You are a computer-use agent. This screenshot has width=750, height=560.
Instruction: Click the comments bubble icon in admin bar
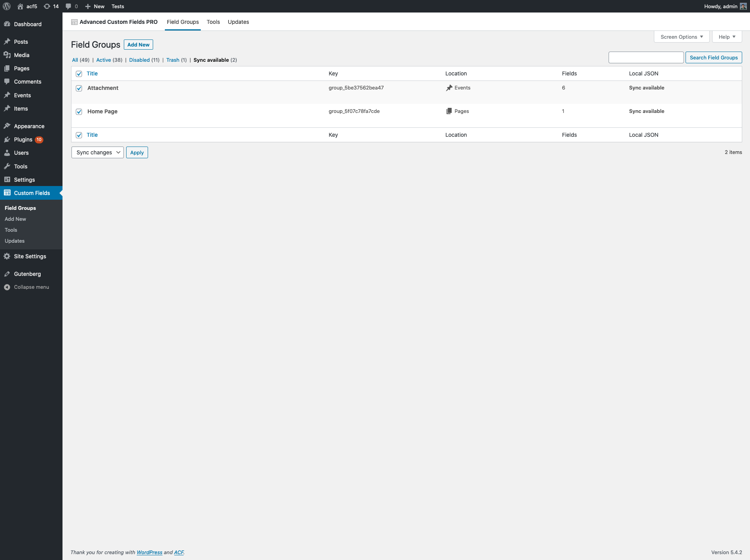coord(69,6)
